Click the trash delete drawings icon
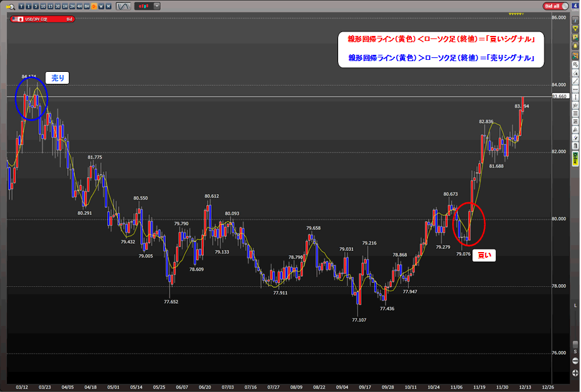The image size is (581, 392). click(576, 146)
